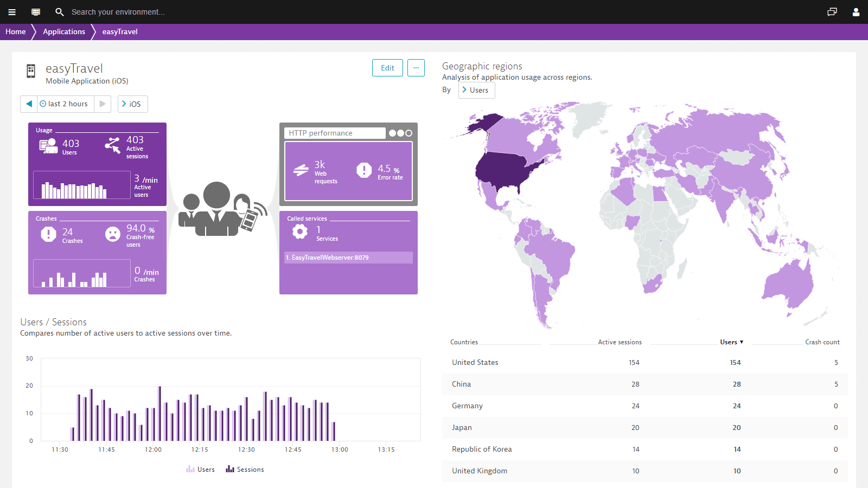Open the hamburger navigation menu
Viewport: 868px width, 488px height.
[12, 12]
